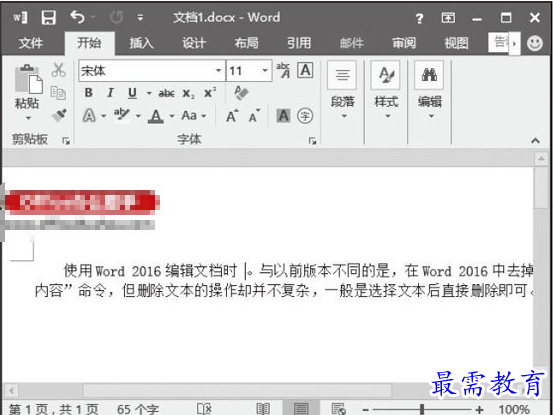The height and width of the screenshot is (415, 553).
Task: Undo the last action
Action: [x=78, y=17]
